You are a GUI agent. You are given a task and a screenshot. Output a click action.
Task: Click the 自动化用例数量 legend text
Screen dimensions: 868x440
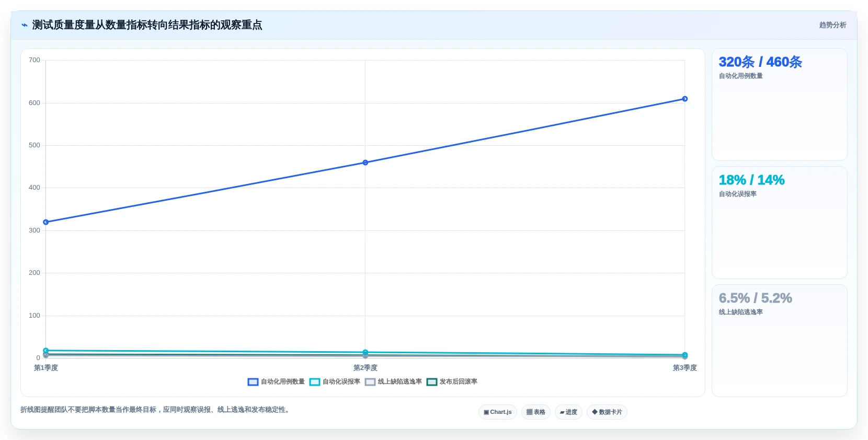tap(283, 382)
